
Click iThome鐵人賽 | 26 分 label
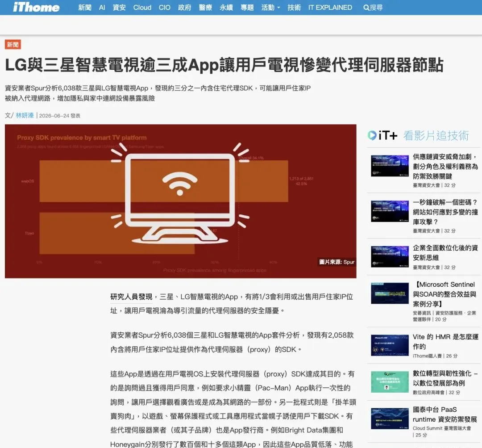click(x=435, y=356)
